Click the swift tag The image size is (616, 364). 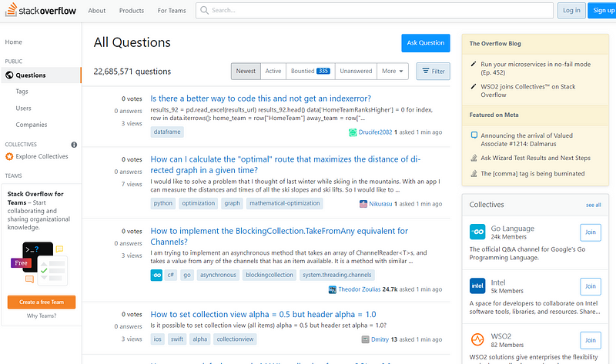[x=177, y=339]
